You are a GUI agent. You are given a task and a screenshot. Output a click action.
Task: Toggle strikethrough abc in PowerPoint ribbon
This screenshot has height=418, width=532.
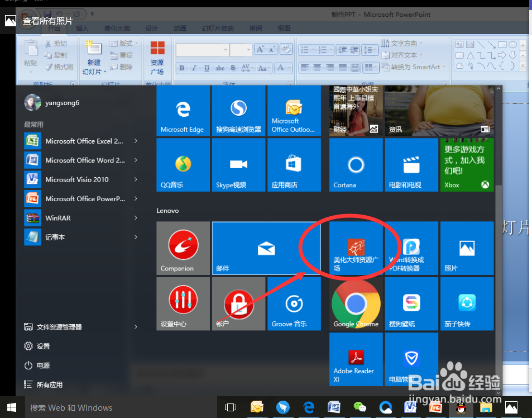tap(220, 68)
